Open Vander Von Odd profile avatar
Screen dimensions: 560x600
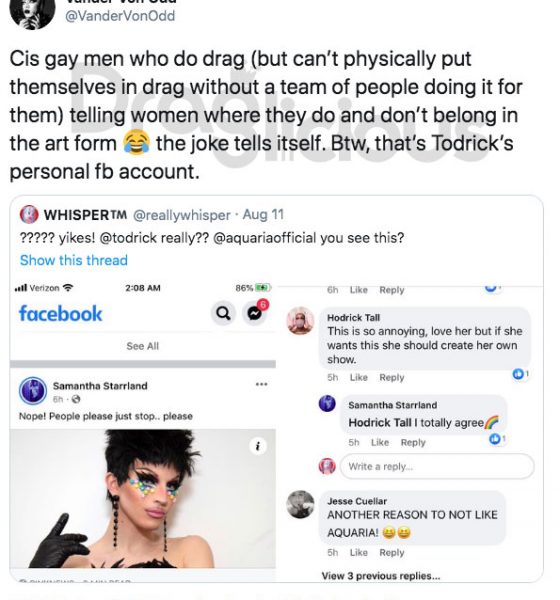(32, 14)
